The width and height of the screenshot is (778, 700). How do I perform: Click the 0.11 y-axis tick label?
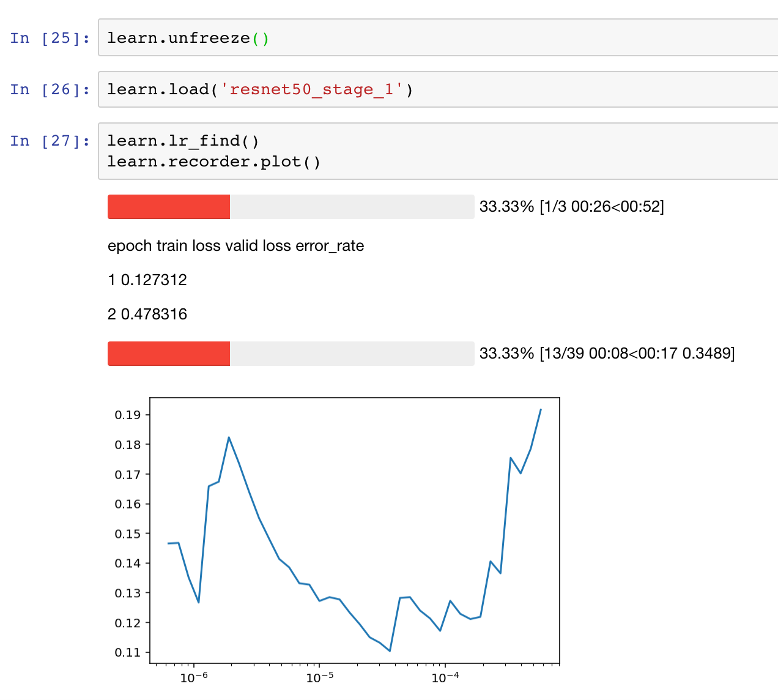128,652
